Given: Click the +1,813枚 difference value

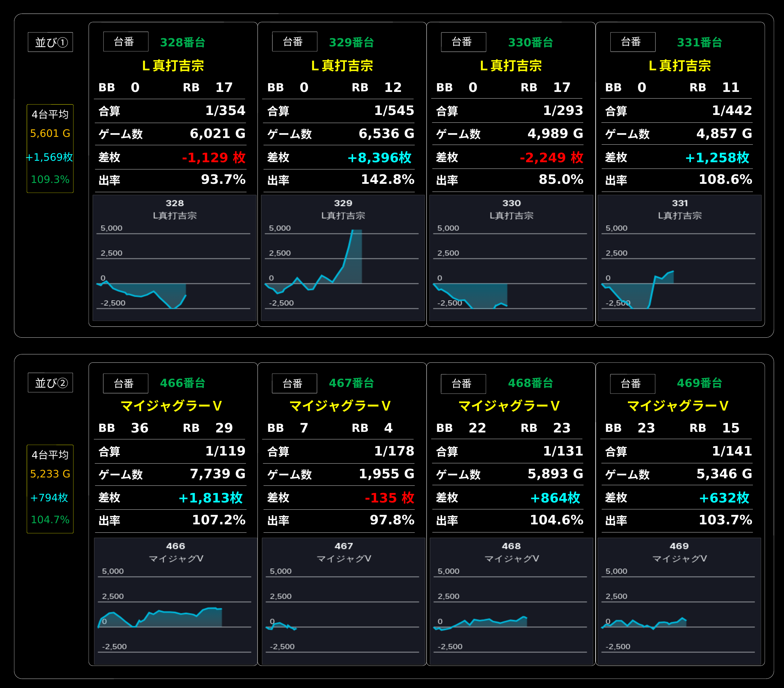Looking at the screenshot, I should [x=211, y=498].
